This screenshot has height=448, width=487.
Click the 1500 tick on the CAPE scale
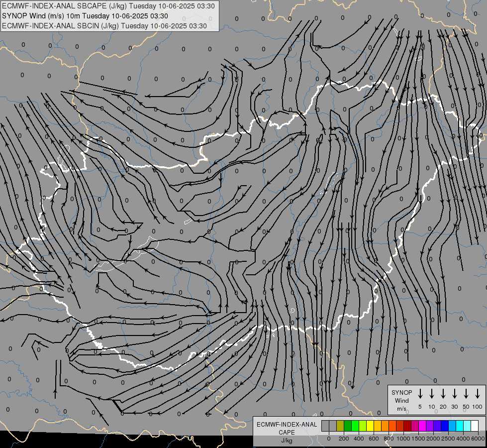[418, 439]
